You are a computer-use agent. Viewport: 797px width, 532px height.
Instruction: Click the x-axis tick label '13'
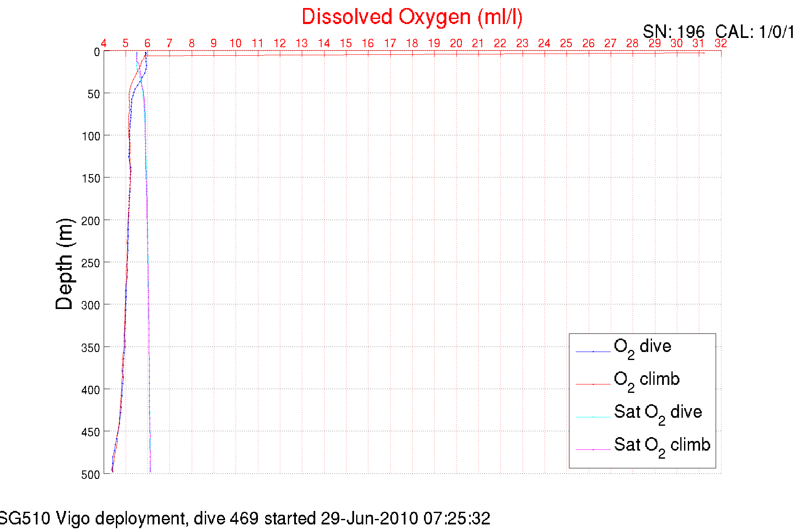[x=302, y=43]
